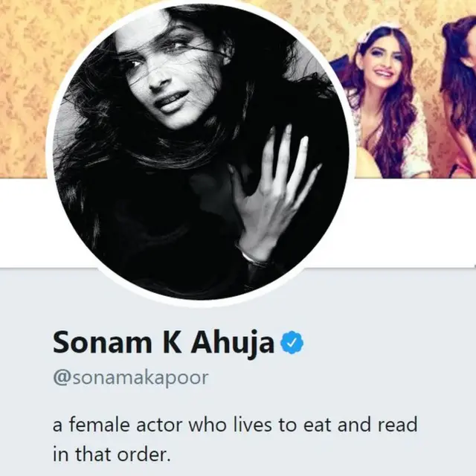Click the bio line about female actor

pyautogui.click(x=235, y=425)
